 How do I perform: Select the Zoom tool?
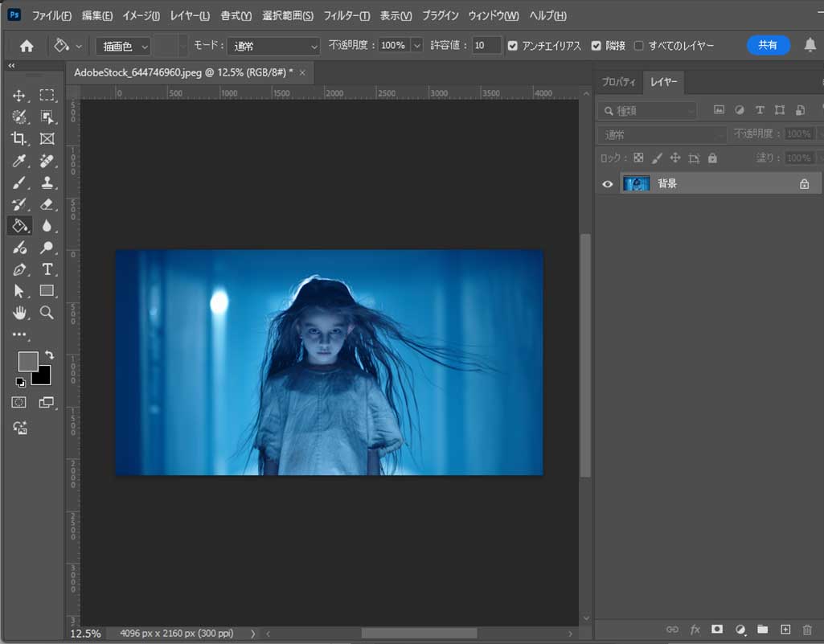point(47,313)
